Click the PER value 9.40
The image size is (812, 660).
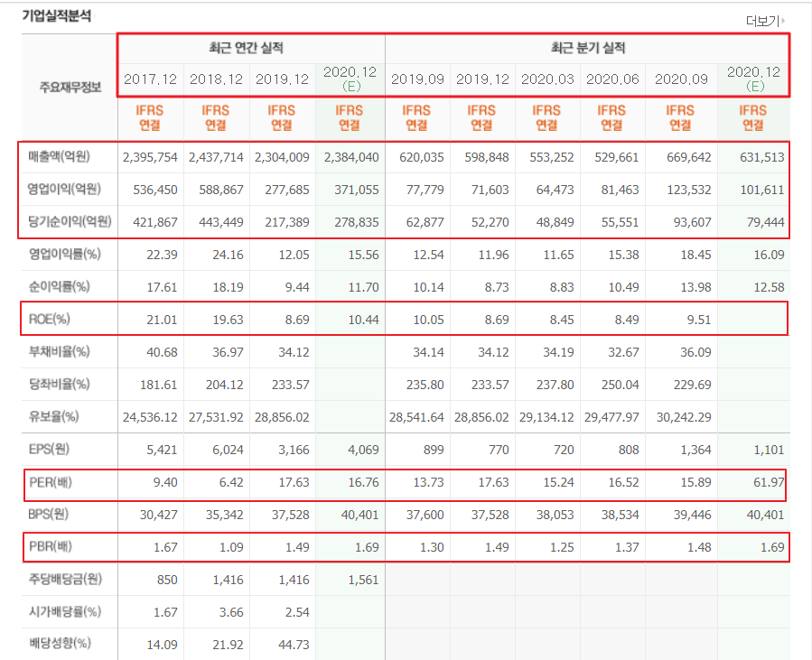pyautogui.click(x=165, y=482)
